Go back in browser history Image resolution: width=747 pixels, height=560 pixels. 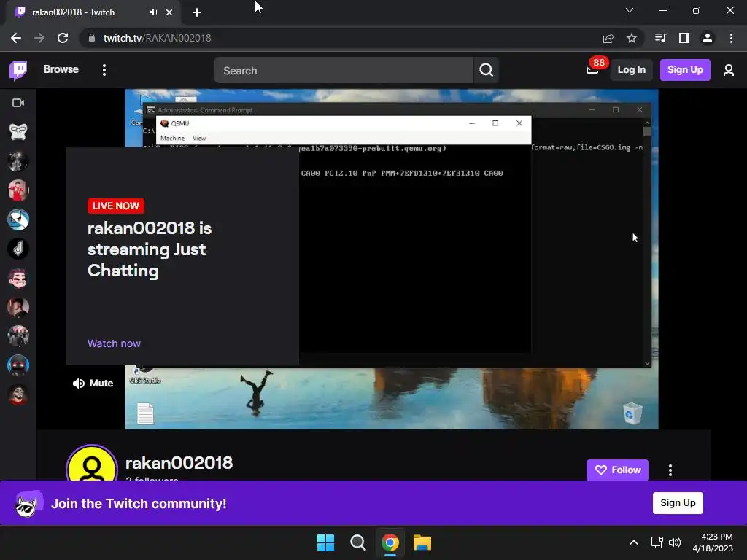(x=16, y=38)
